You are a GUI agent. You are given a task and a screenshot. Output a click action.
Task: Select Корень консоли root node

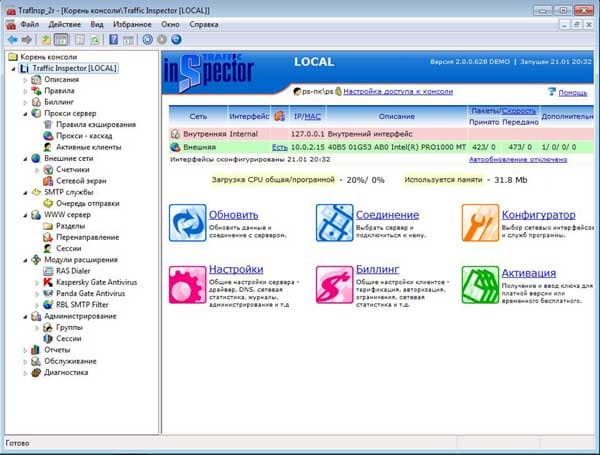coord(49,57)
